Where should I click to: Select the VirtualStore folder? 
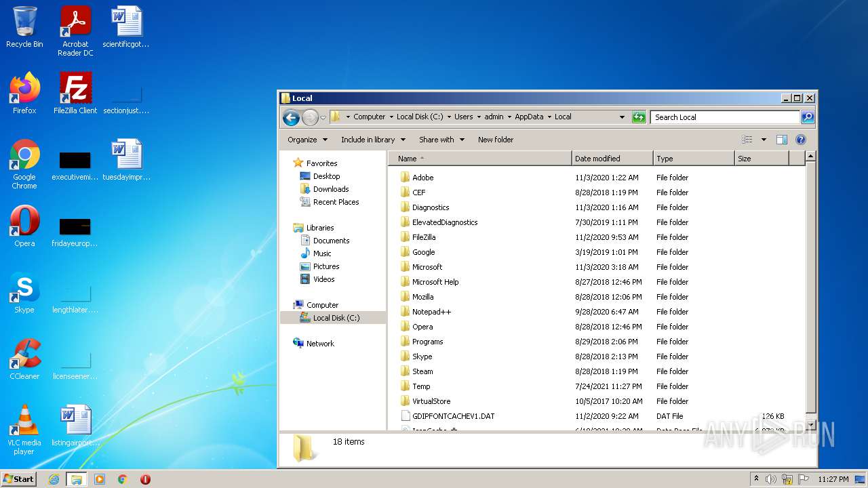[x=425, y=401]
